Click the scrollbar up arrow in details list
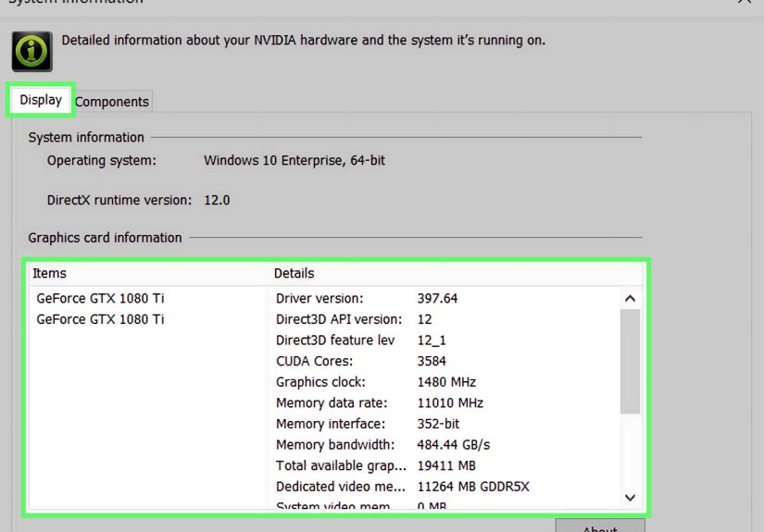The width and height of the screenshot is (764, 532). click(630, 298)
